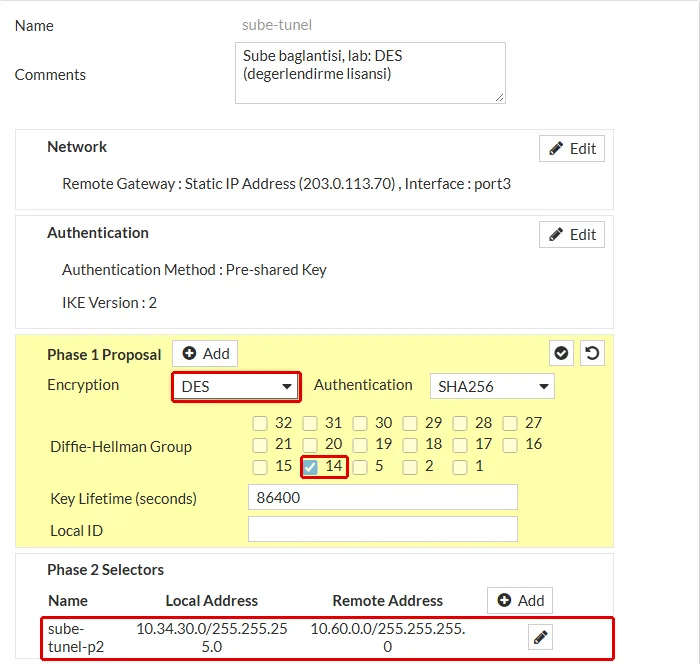This screenshot has width=700, height=664.
Task: Enable Diffie-Hellman group 32
Action: coord(260,423)
